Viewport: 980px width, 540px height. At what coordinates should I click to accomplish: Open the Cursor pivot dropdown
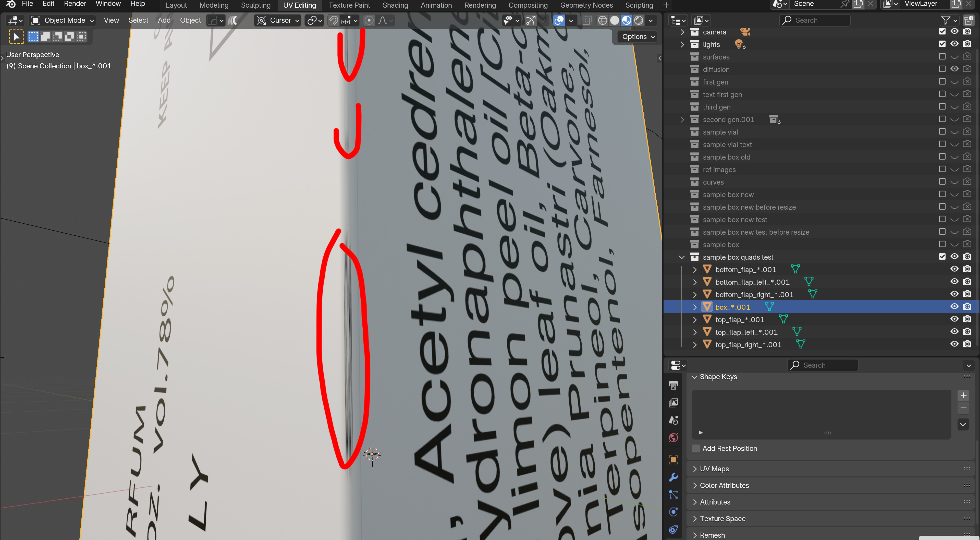(x=277, y=20)
